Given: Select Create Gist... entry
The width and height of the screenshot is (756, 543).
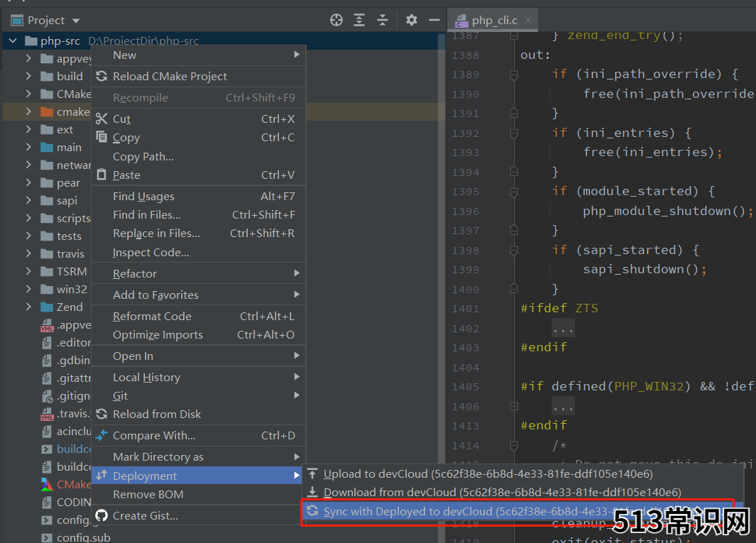Looking at the screenshot, I should 199,515.
